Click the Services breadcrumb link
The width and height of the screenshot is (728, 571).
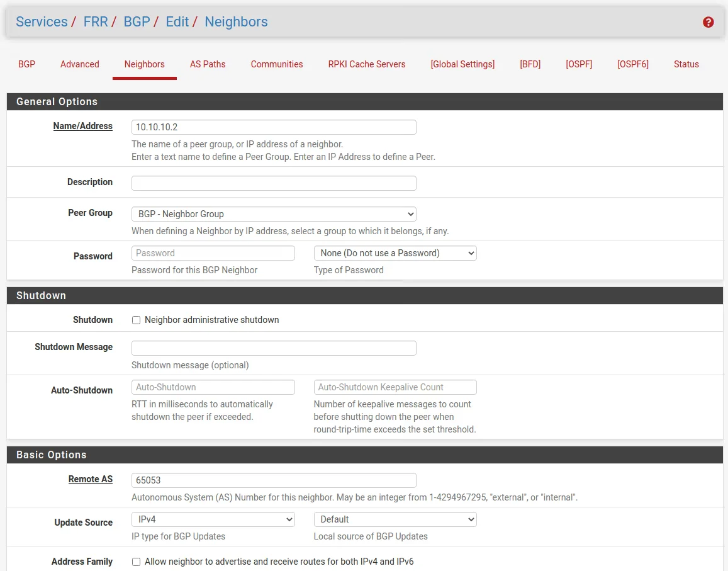pos(42,22)
